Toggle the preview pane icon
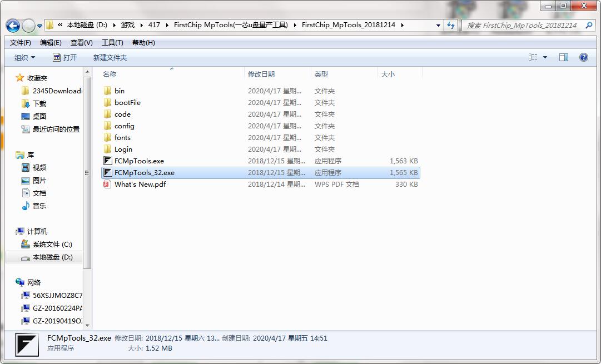The height and width of the screenshot is (364, 601). tap(564, 57)
